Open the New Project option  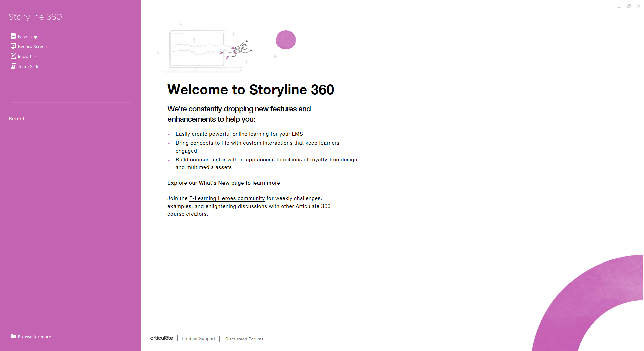[30, 36]
